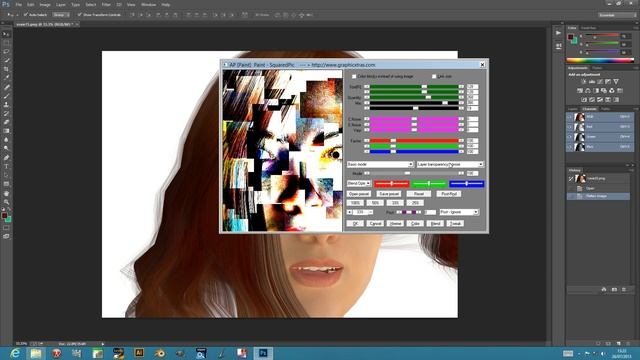Click the blue Factor slider track
Image resolution: width=640 pixels, height=360 pixels.
[414, 151]
